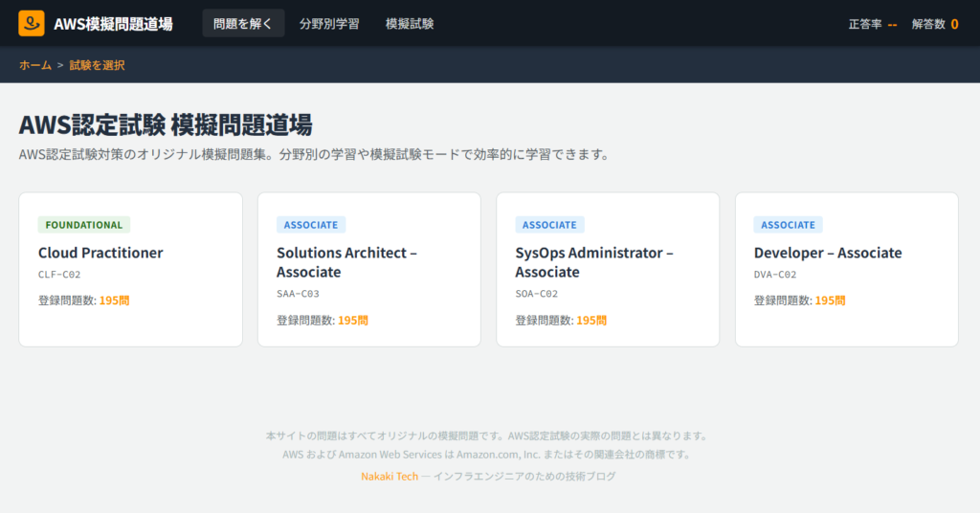Viewport: 980px width, 513px height.
Task: Click the 試験を選択 breadcrumb item
Action: 97,65
